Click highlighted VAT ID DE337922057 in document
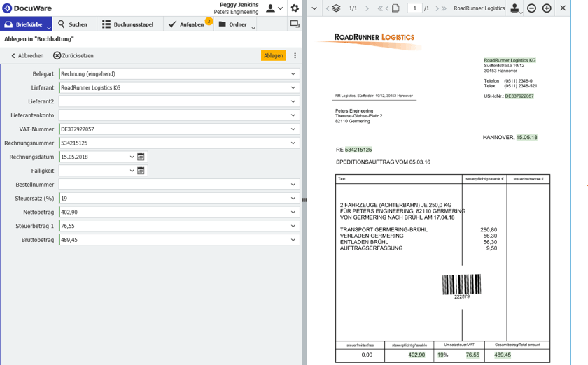The height and width of the screenshot is (365, 588). point(519,96)
